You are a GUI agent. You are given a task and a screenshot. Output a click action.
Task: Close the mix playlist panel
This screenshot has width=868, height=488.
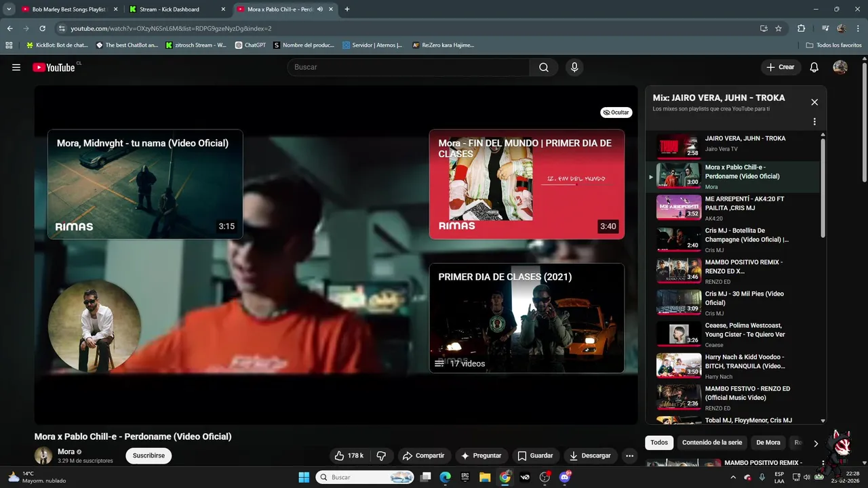click(x=814, y=102)
